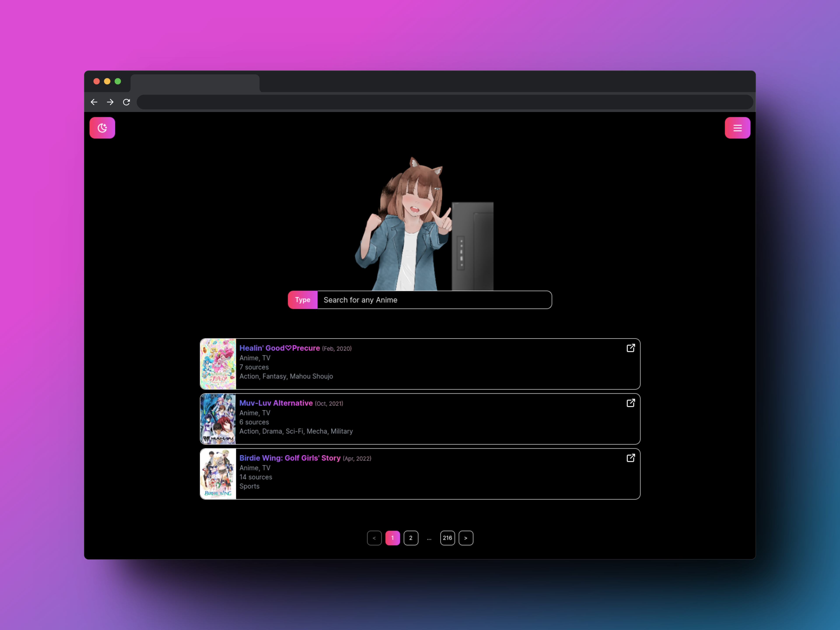The width and height of the screenshot is (840, 630).
Task: Open the hamburger menu
Action: (737, 128)
